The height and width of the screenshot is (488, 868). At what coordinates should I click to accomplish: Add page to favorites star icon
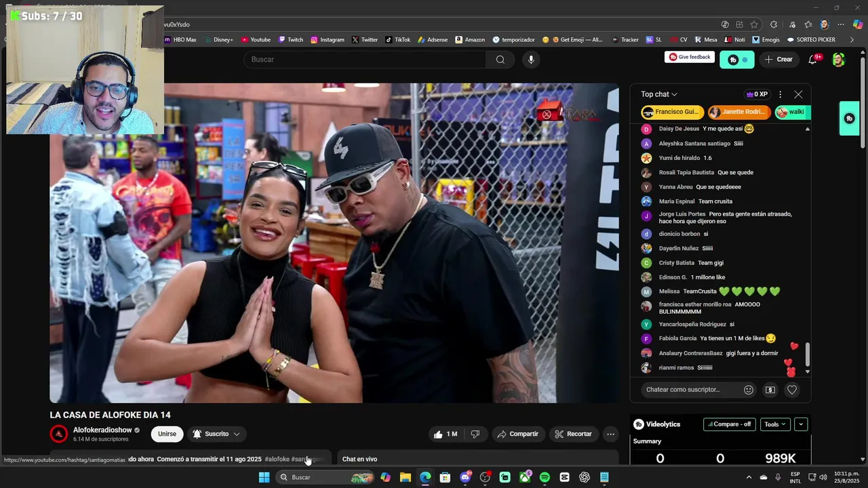754,24
